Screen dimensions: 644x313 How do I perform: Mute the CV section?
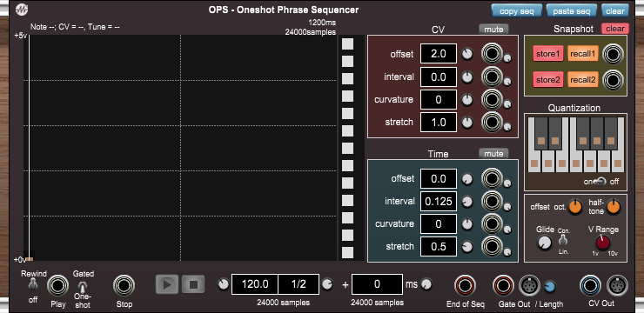click(x=493, y=29)
